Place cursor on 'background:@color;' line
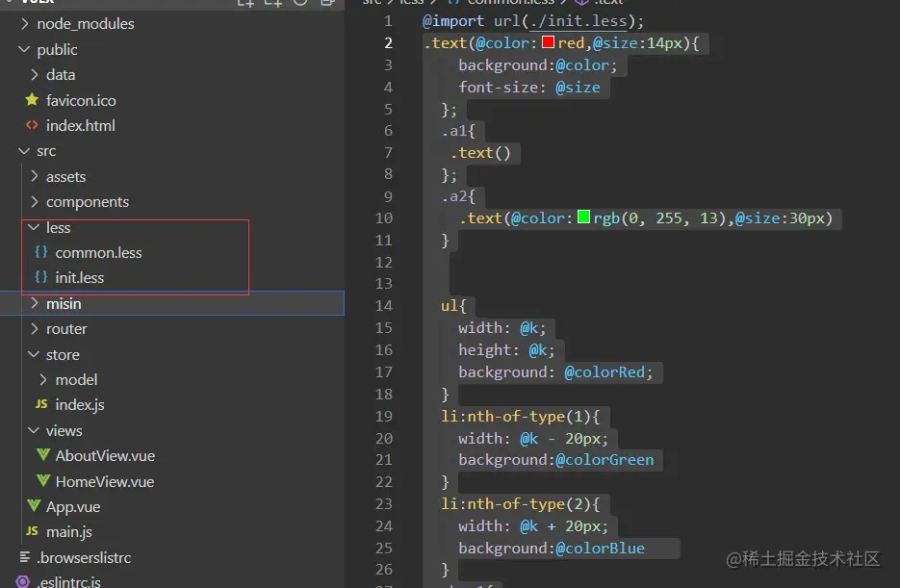Screen dimensions: 900x588 pyautogui.click(x=538, y=65)
